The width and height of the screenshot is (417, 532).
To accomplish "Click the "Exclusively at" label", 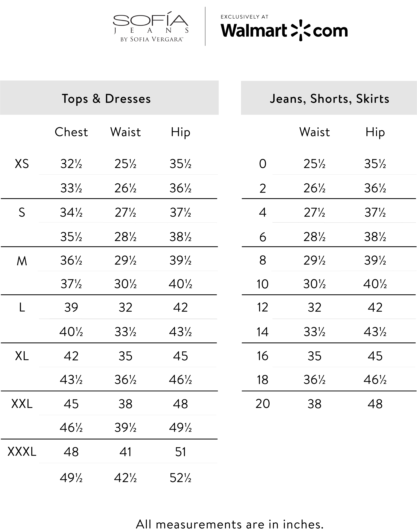I will pos(244,17).
